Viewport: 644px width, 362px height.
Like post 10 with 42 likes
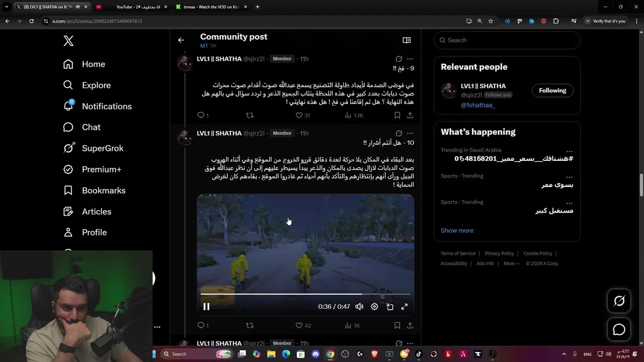[303, 325]
